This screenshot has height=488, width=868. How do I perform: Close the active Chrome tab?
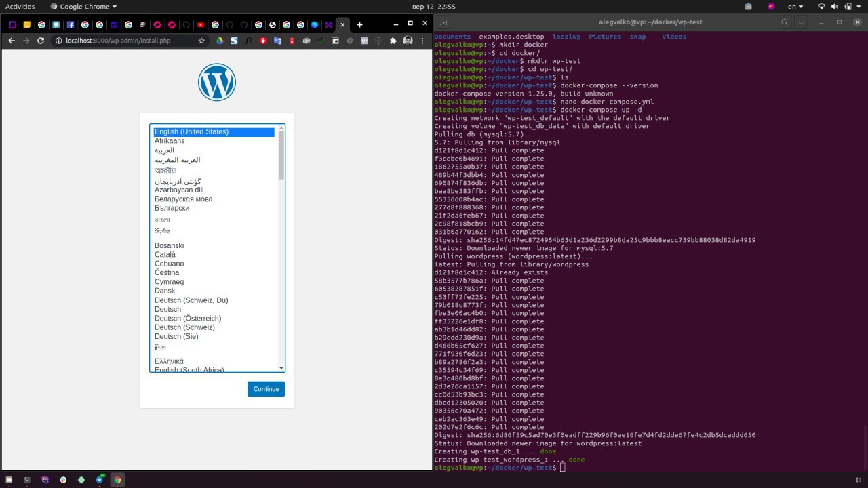[342, 24]
